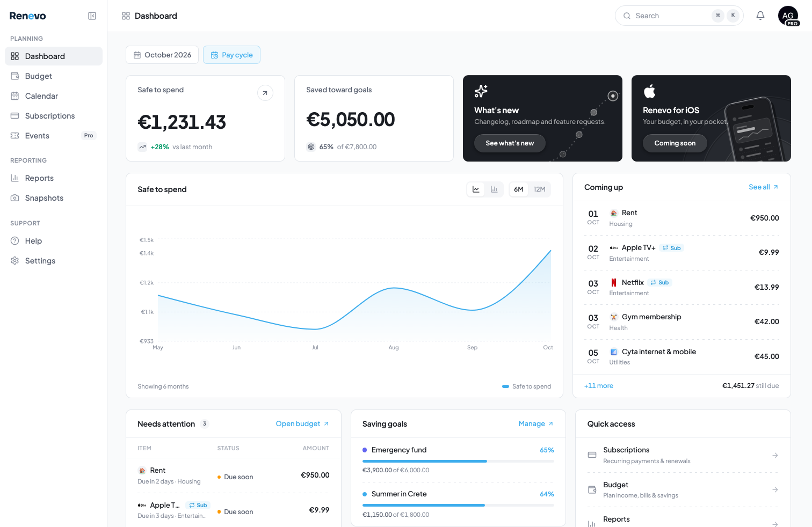Screen dimensions: 812x527
Task: Click the Settings gear icon
Action: tap(15, 261)
